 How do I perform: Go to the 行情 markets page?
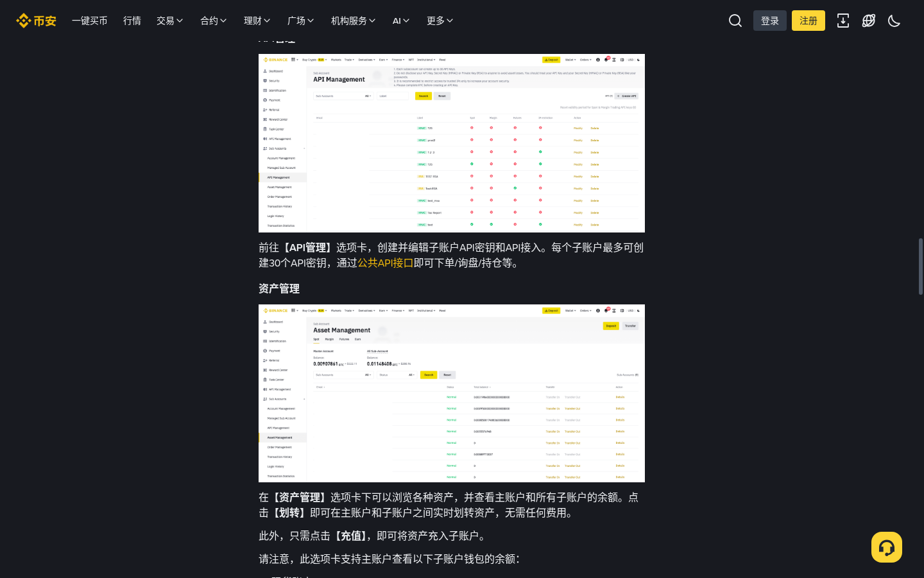click(132, 21)
